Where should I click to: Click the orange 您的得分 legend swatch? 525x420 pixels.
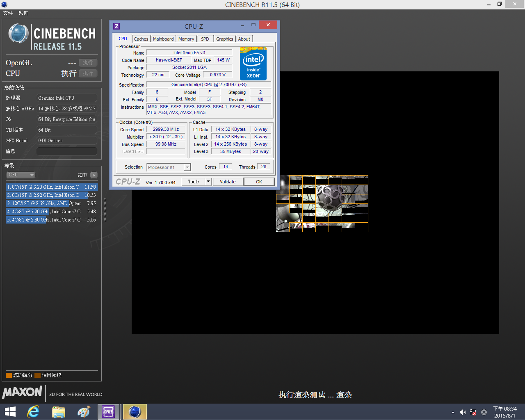9,375
